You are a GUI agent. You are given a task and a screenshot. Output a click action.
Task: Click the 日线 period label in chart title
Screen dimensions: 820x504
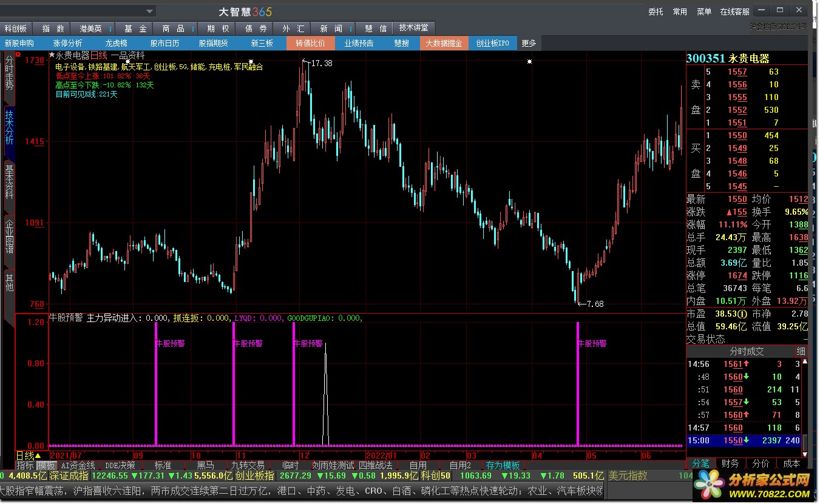pos(99,56)
